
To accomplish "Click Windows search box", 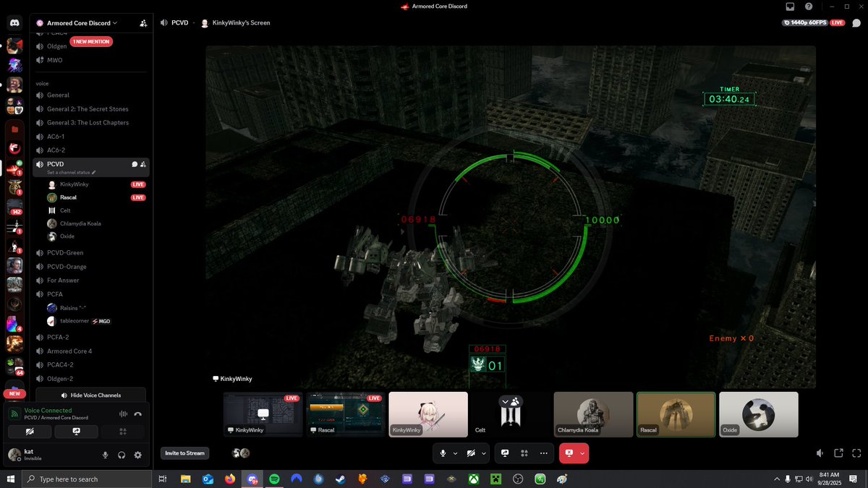I will pos(87,479).
